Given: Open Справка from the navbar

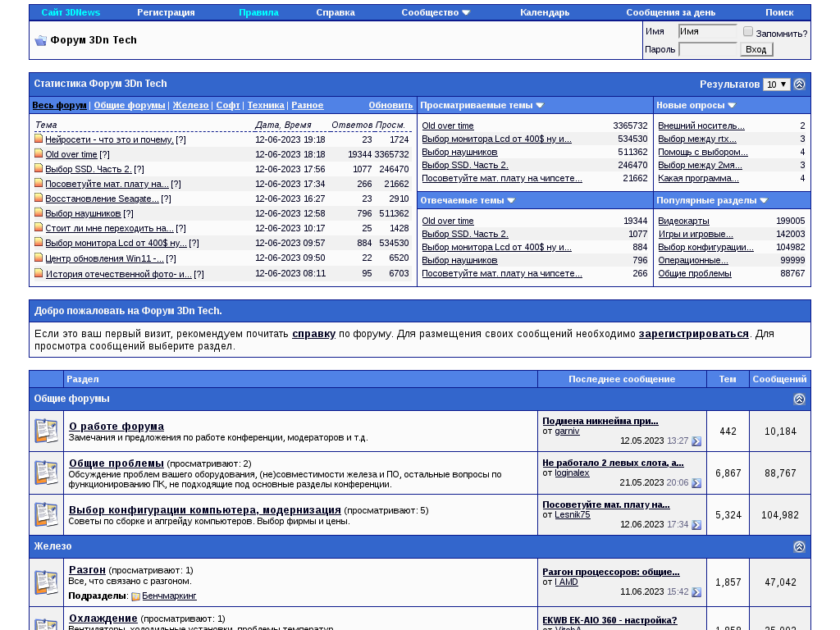Looking at the screenshot, I should pyautogui.click(x=336, y=12).
